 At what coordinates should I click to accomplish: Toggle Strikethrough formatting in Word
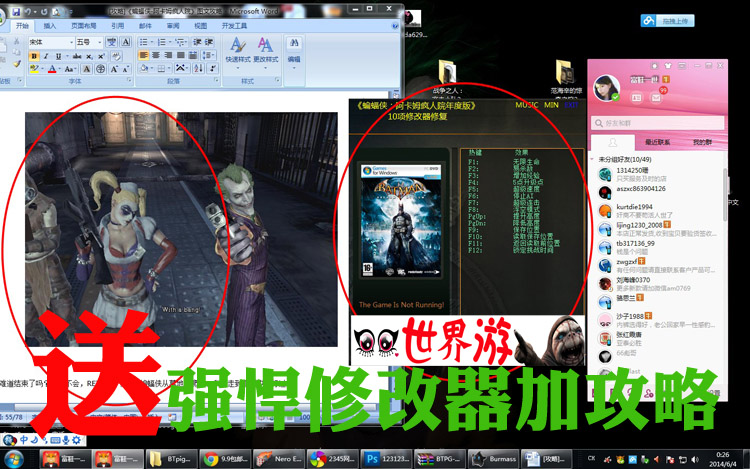(x=77, y=56)
